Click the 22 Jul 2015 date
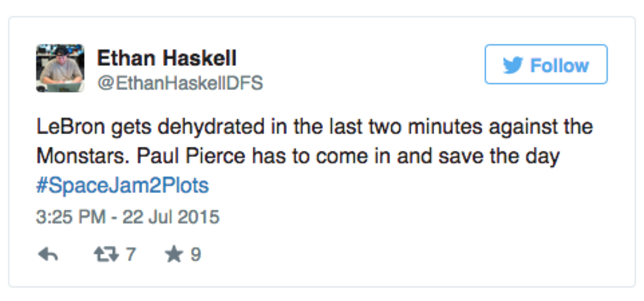The image size is (644, 301). (x=171, y=217)
